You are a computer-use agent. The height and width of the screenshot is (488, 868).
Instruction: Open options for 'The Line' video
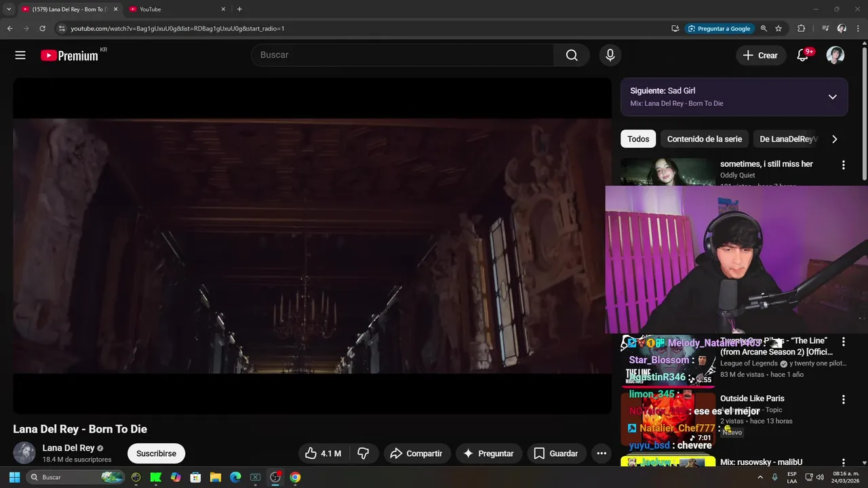pos(844,342)
